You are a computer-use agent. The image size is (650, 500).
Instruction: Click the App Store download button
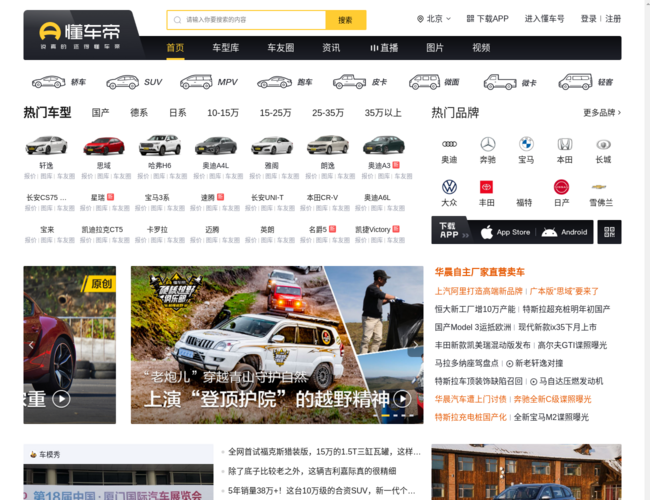505,232
